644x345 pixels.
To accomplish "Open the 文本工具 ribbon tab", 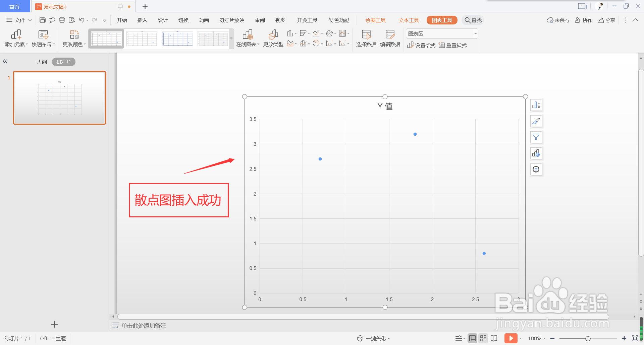I will pos(409,20).
